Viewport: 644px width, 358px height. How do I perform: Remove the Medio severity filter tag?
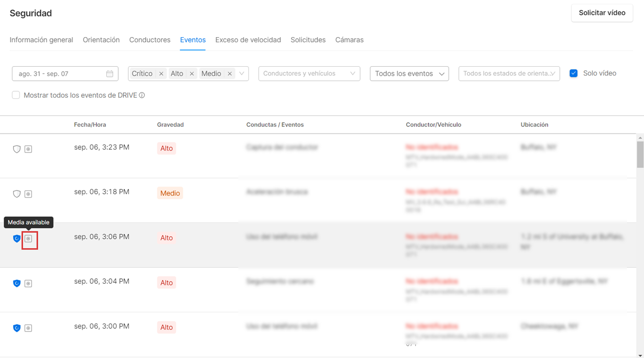pos(230,74)
